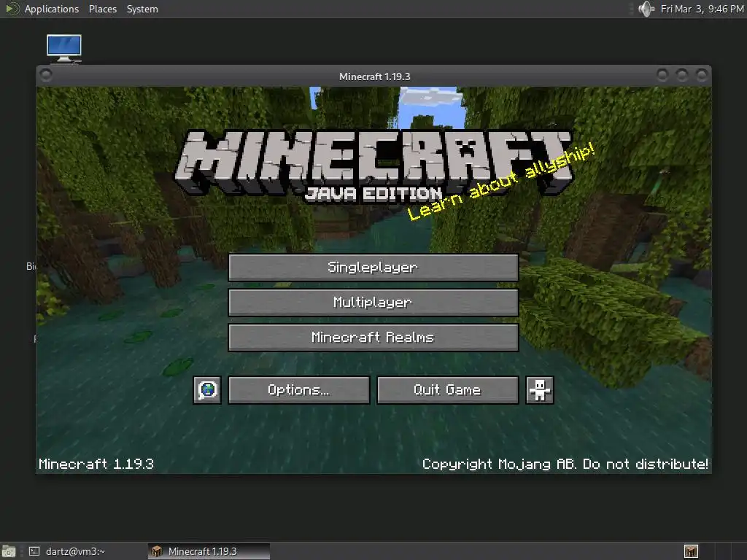This screenshot has width=747, height=560.
Task: Open the System menu
Action: (142, 9)
